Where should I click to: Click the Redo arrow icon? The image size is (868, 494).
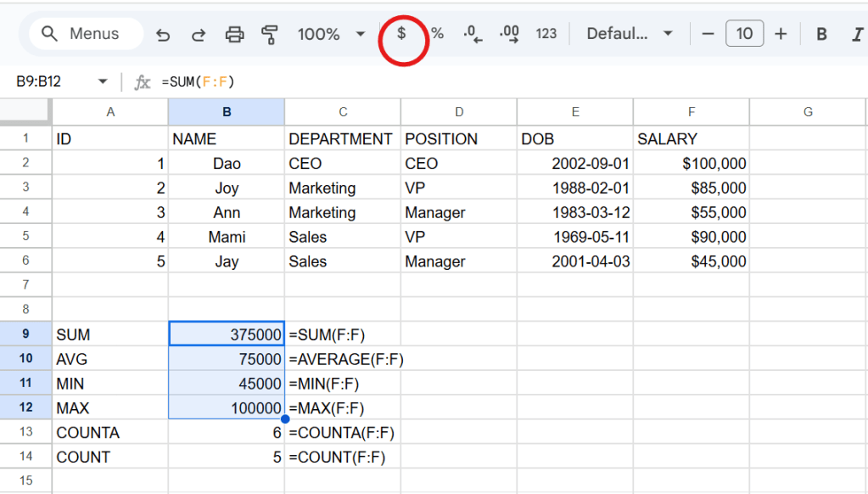pyautogui.click(x=199, y=34)
